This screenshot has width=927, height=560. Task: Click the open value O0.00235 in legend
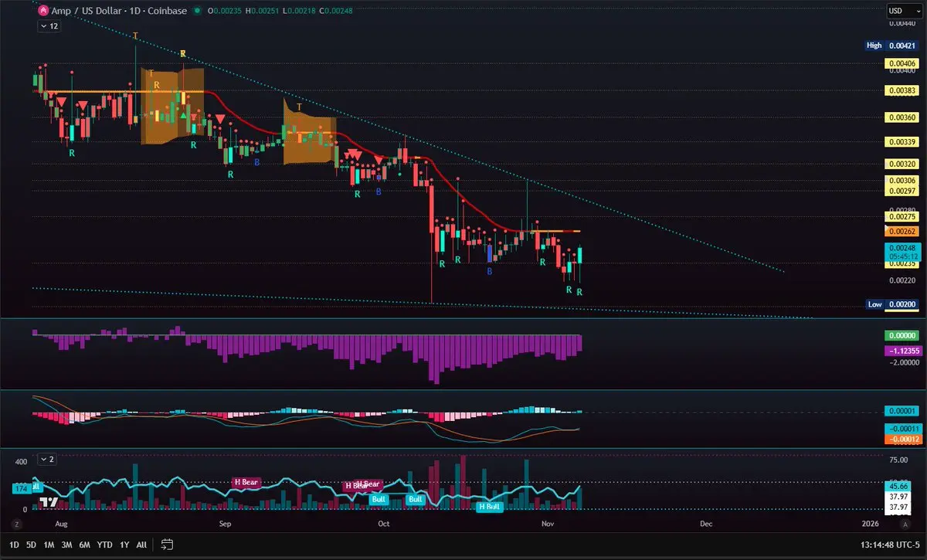[x=226, y=11]
